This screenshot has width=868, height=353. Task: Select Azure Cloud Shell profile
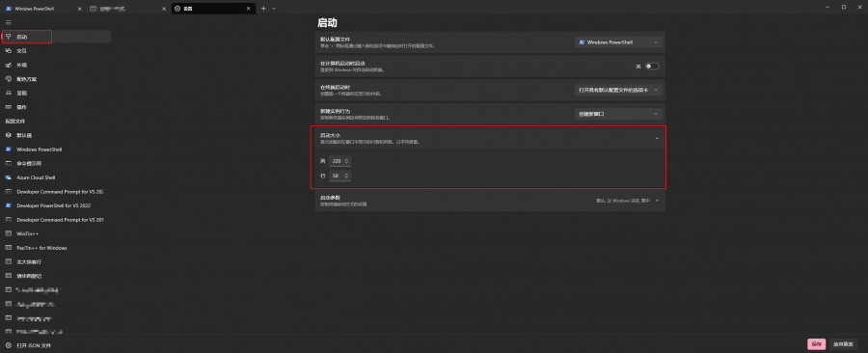point(56,177)
